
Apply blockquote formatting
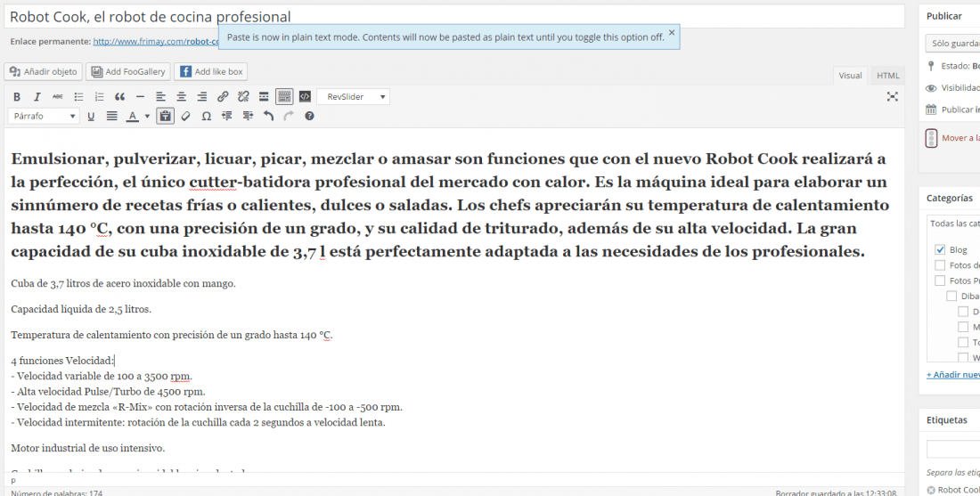119,97
